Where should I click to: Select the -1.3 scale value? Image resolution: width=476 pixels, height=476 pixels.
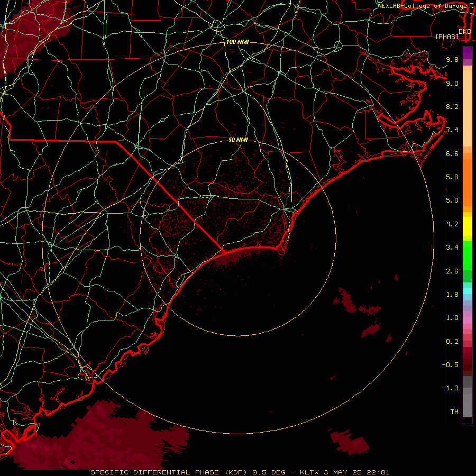450,388
